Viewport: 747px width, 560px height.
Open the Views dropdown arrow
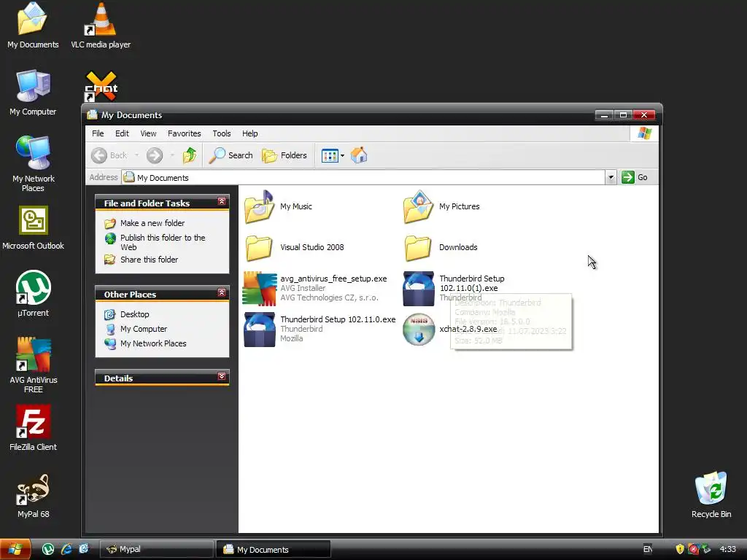tap(343, 156)
